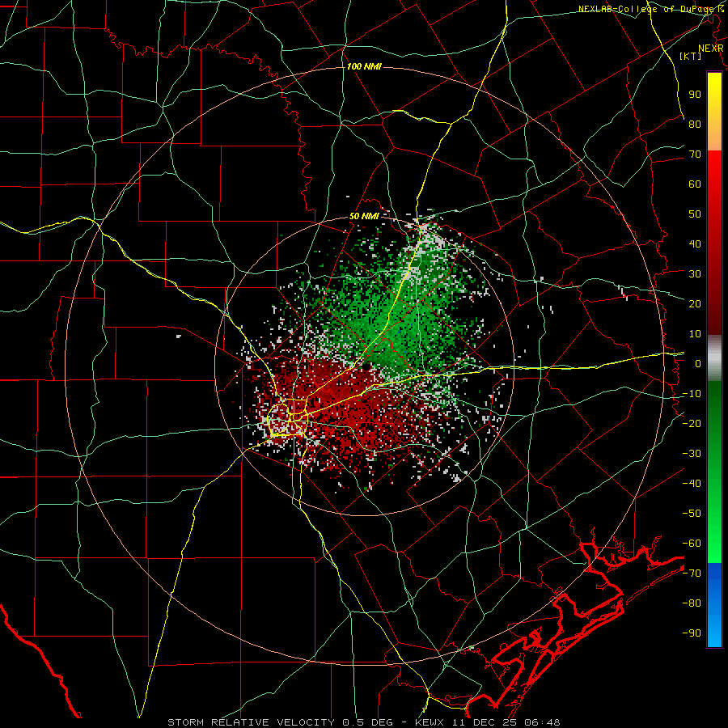The image size is (728, 728).
Task: Click the -20 value on velocity scale
Action: coord(692,423)
